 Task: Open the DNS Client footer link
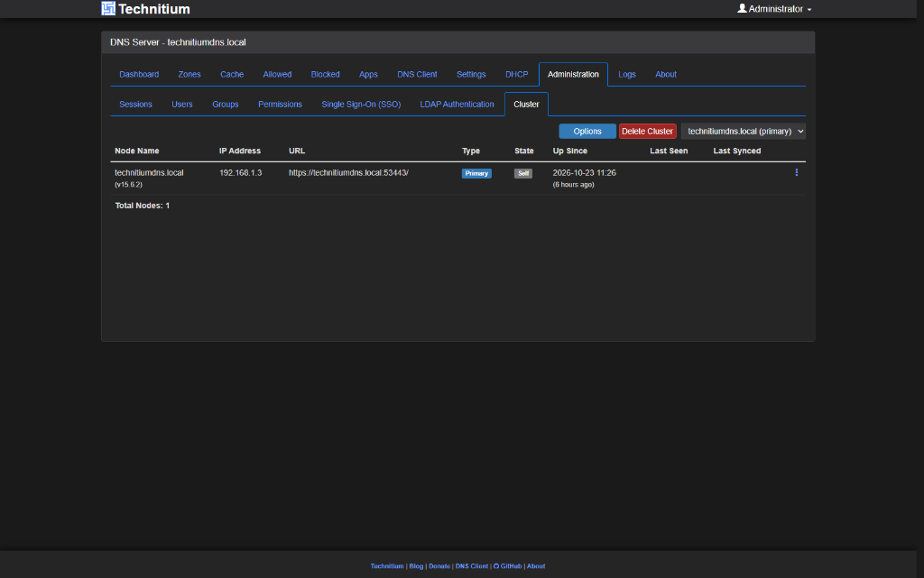(471, 566)
